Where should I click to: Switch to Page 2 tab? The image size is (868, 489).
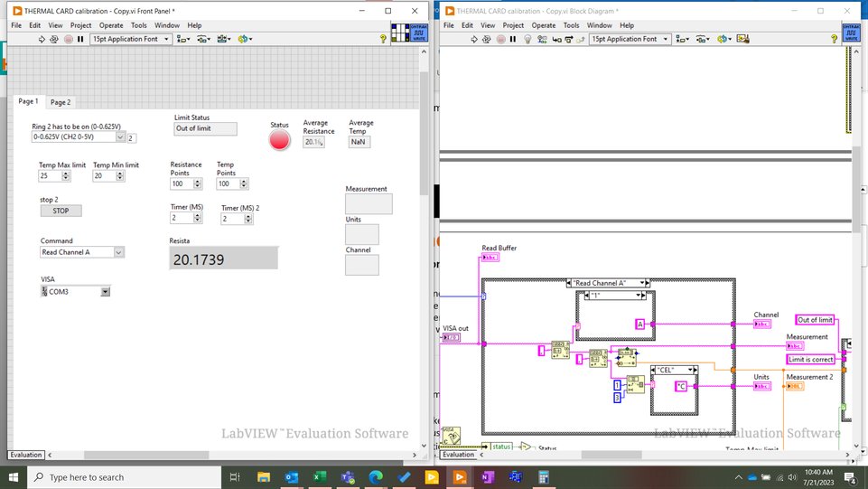click(x=61, y=102)
